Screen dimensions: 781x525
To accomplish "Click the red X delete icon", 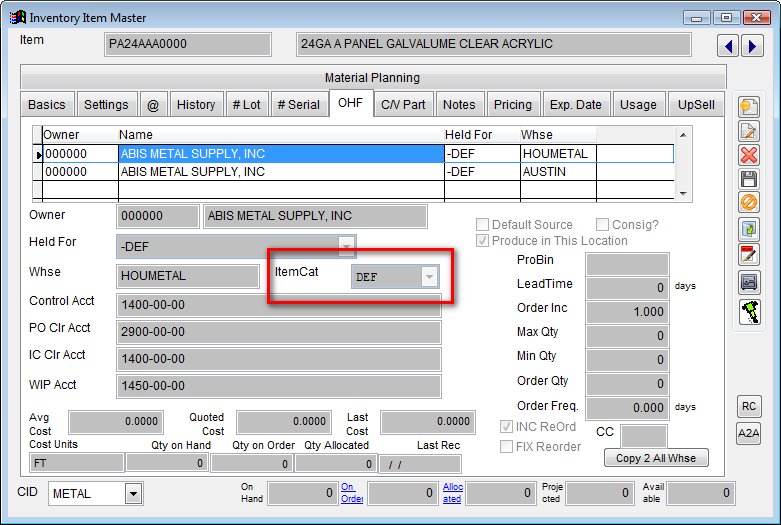I will click(748, 155).
